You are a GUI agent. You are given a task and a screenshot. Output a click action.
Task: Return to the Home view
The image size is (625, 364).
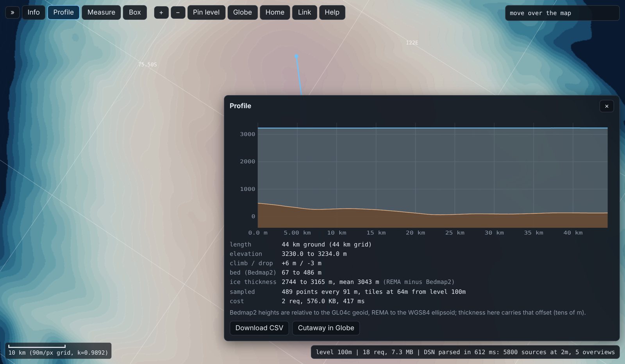click(275, 12)
